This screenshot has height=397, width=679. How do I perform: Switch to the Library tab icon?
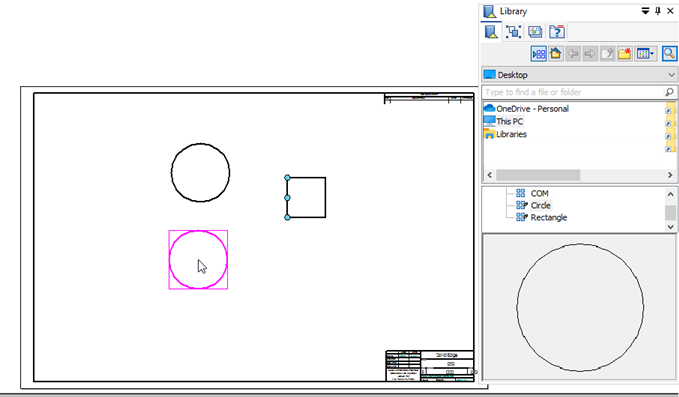click(x=491, y=32)
